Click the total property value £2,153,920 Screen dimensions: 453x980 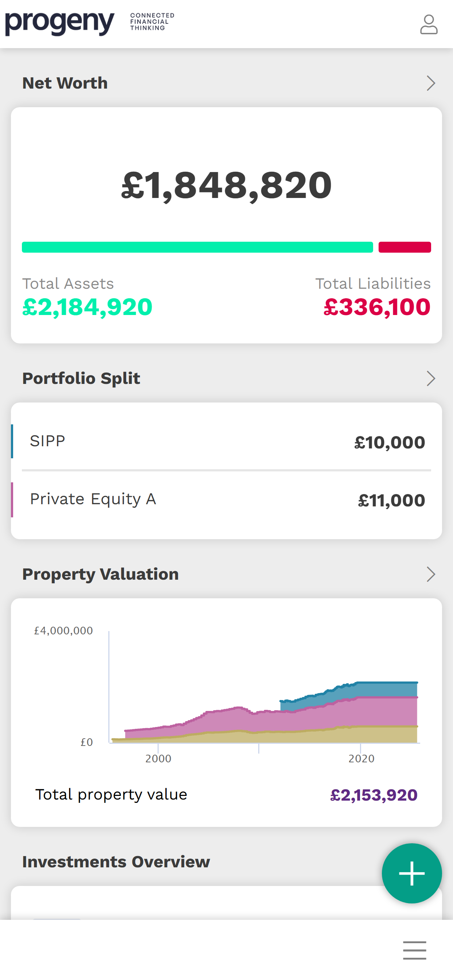[x=373, y=795]
